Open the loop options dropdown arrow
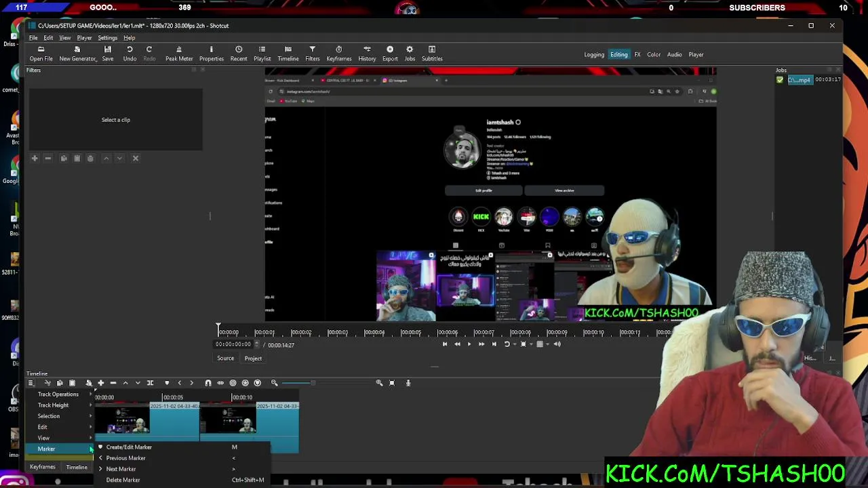 [x=513, y=344]
